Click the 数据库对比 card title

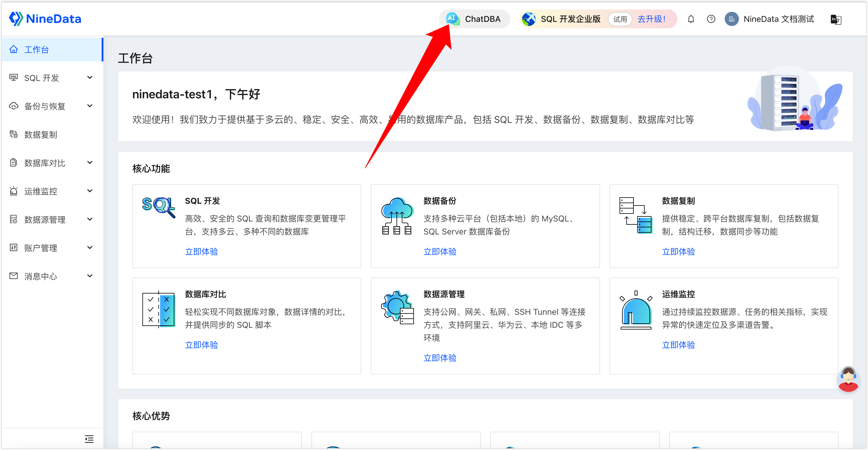pyautogui.click(x=206, y=294)
